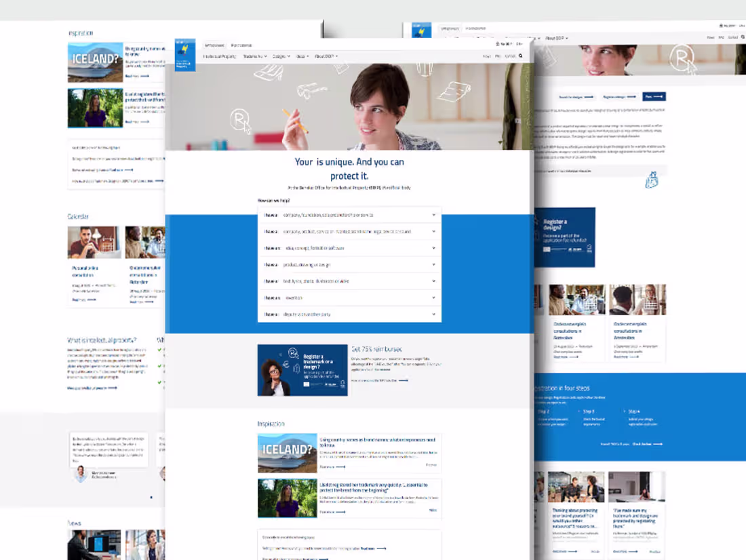The height and width of the screenshot is (560, 746).
Task: Click the arrow icon beside "Search for designs"
Action: pos(588,96)
